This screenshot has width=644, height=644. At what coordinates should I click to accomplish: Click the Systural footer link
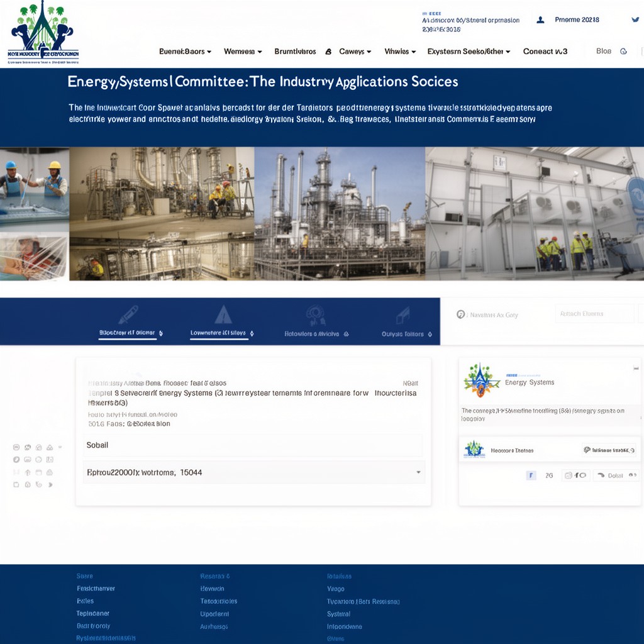point(338,614)
